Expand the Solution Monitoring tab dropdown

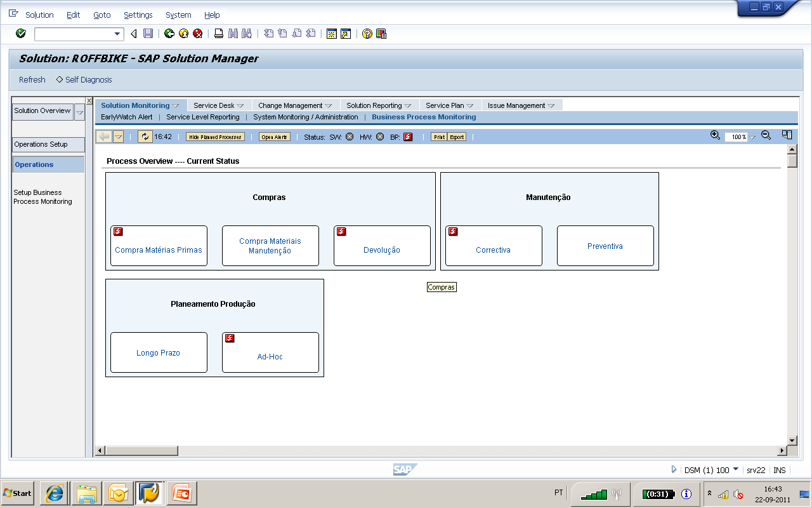[x=176, y=106]
